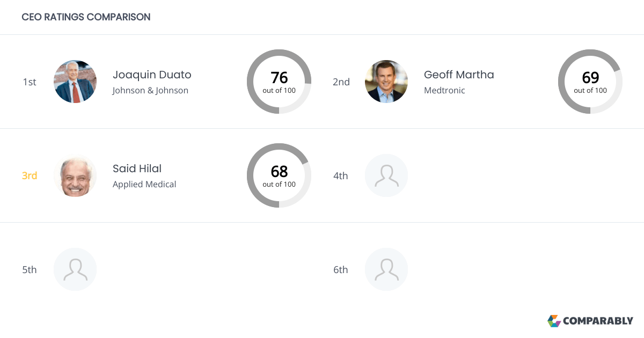The height and width of the screenshot is (338, 644).
Task: Click the highlighted 3rd rank label
Action: point(30,175)
